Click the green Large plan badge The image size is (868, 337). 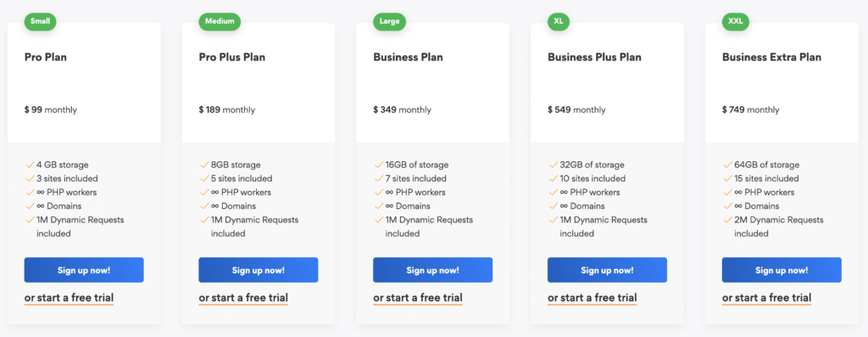click(x=390, y=21)
